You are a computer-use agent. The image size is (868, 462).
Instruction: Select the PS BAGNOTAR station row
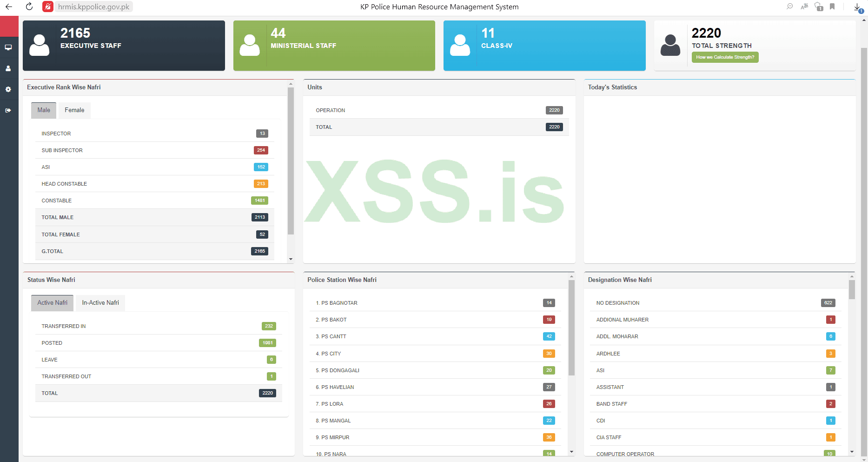pos(435,303)
